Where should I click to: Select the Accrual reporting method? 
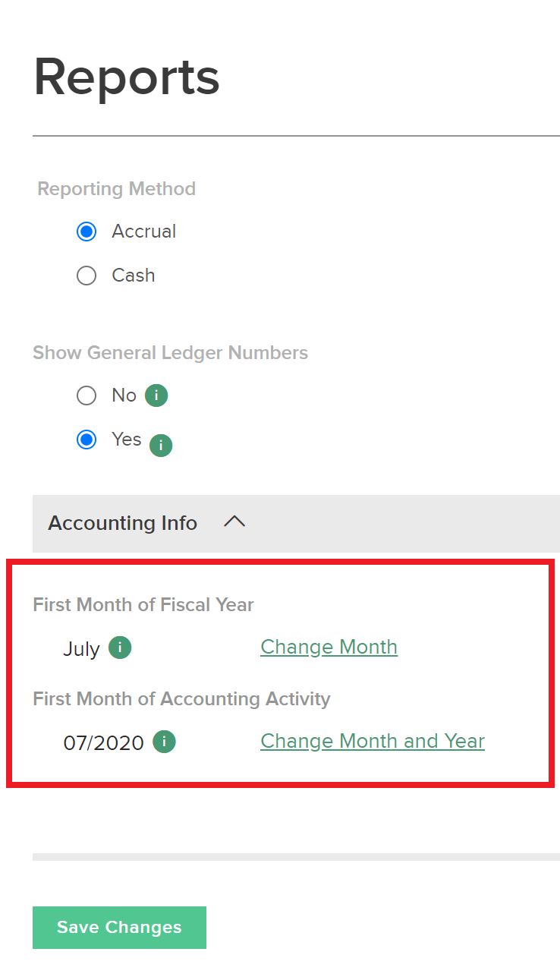tap(87, 231)
